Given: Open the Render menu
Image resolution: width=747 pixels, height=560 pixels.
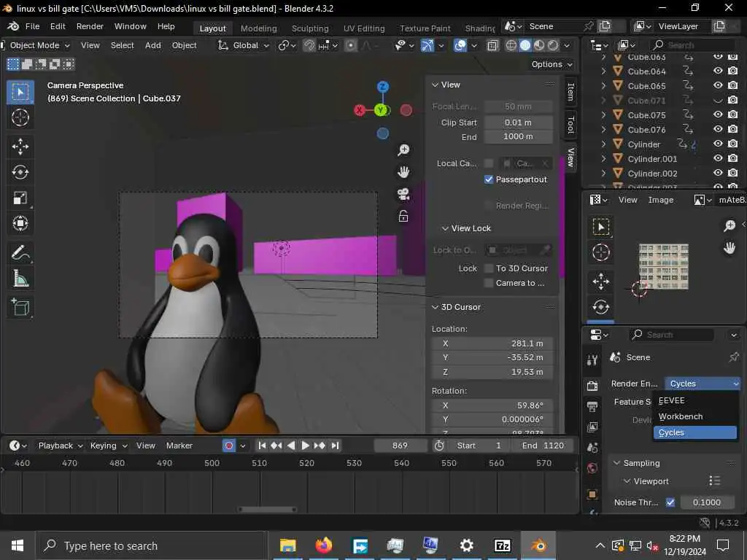Looking at the screenshot, I should [90, 26].
